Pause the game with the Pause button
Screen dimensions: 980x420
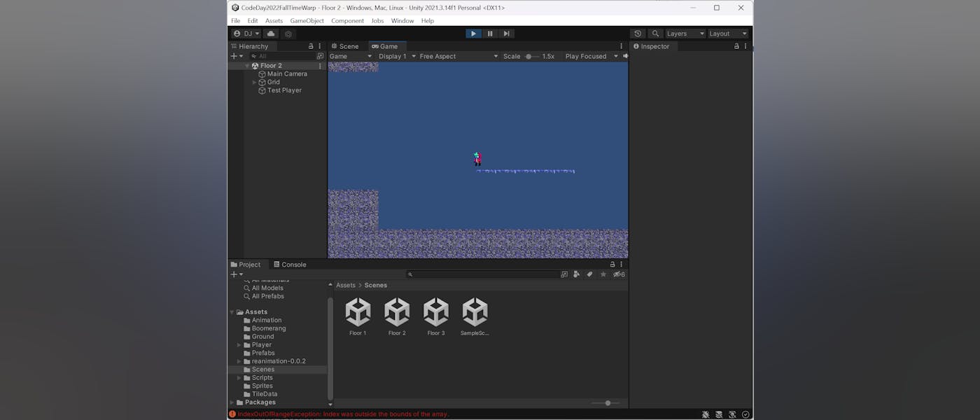pos(490,34)
